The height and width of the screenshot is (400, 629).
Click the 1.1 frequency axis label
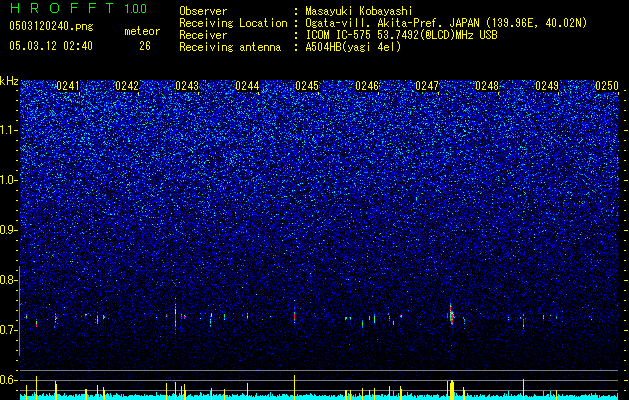(x=7, y=130)
